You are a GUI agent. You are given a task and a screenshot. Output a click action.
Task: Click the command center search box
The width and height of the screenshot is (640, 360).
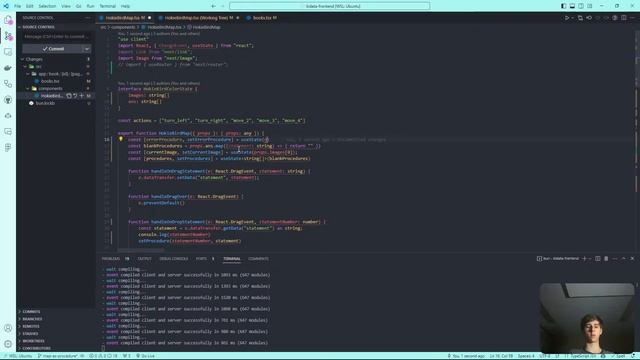pyautogui.click(x=329, y=6)
